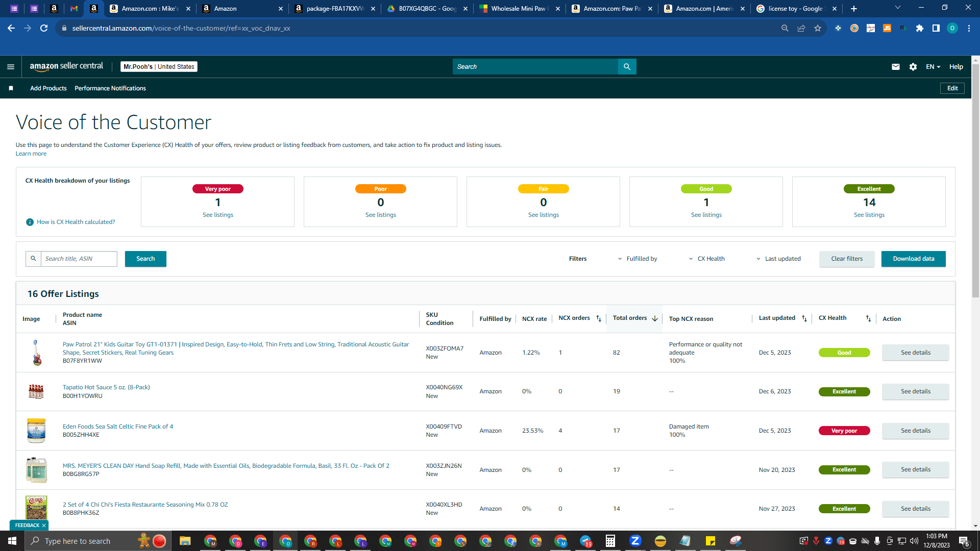The height and width of the screenshot is (551, 980).
Task: Click the browser zoom magnifier icon
Action: click(785, 28)
